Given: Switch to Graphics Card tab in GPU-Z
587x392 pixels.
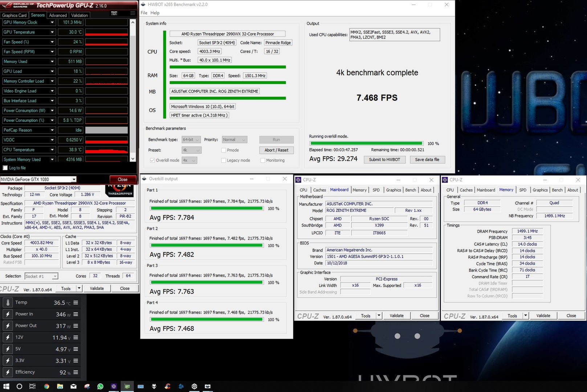Looking at the screenshot, I should [14, 15].
